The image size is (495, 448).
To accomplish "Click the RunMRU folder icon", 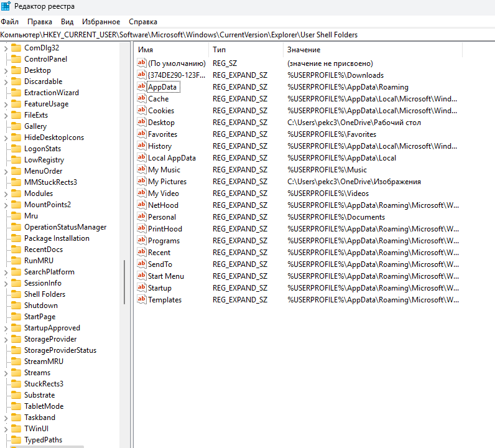I will tap(16, 260).
